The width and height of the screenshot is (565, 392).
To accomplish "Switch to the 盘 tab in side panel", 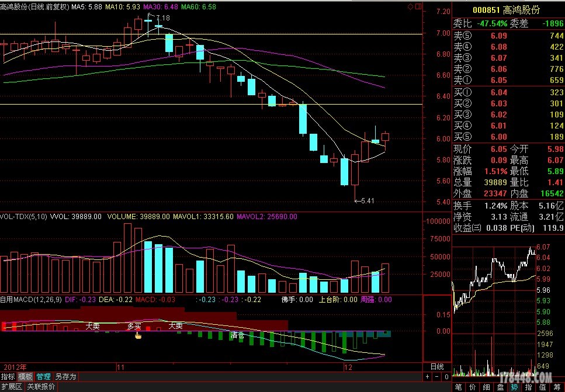I will pyautogui.click(x=501, y=387).
